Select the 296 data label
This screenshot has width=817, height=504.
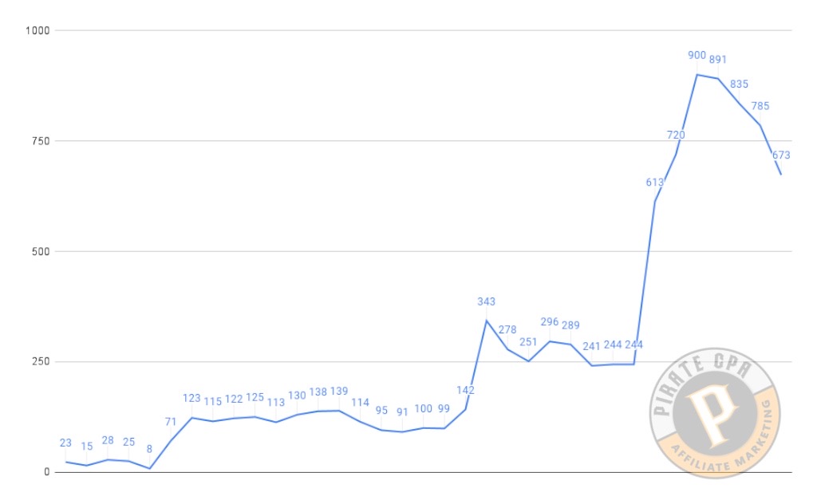pos(549,321)
